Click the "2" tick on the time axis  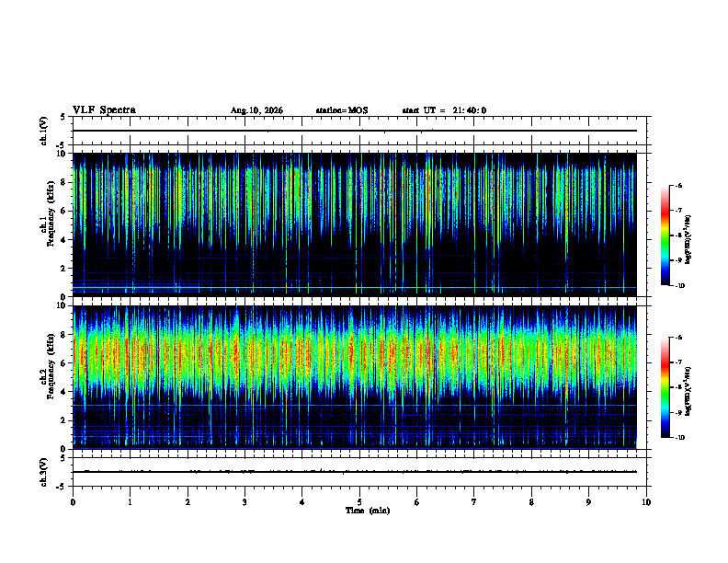pos(188,502)
